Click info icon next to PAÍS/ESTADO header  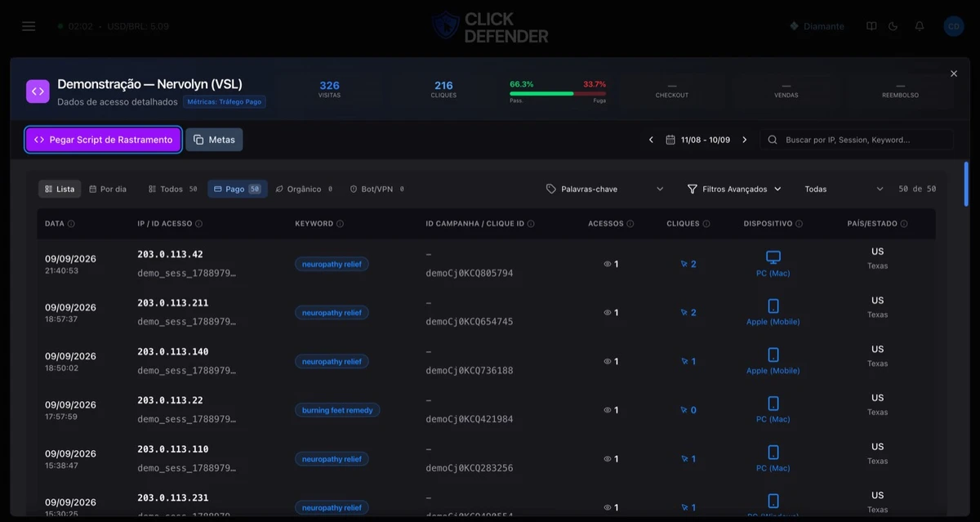(904, 224)
